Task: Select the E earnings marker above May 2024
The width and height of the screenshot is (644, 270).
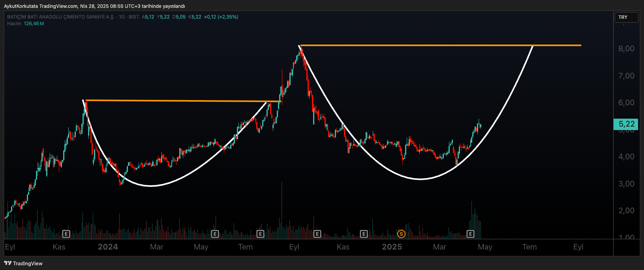Action: 215,234
